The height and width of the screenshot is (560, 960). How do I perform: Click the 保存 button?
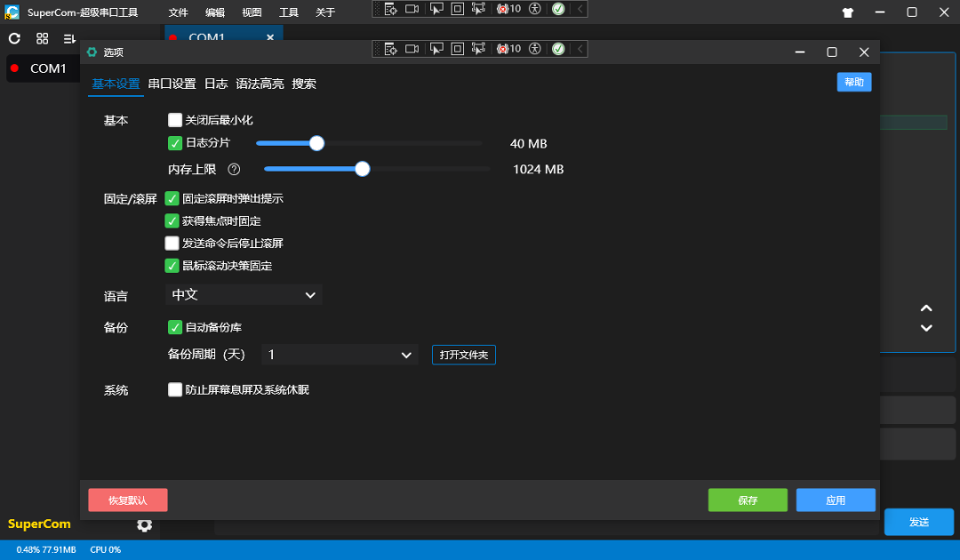pyautogui.click(x=747, y=499)
